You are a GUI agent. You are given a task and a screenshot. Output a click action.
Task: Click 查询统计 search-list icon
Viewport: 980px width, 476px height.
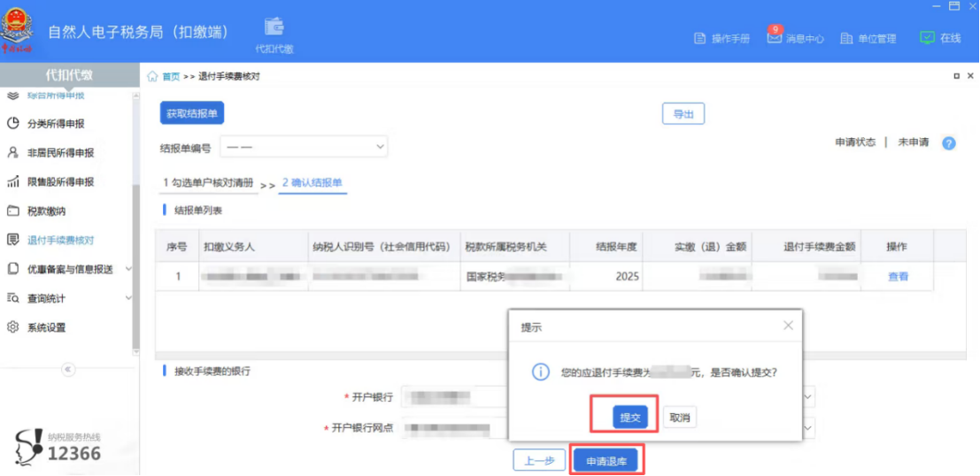coord(12,298)
